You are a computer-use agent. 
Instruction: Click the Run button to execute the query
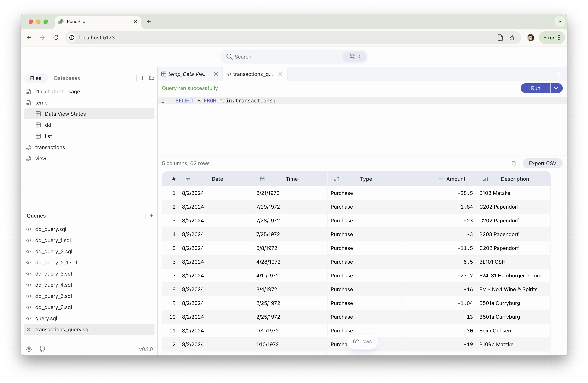pos(535,88)
